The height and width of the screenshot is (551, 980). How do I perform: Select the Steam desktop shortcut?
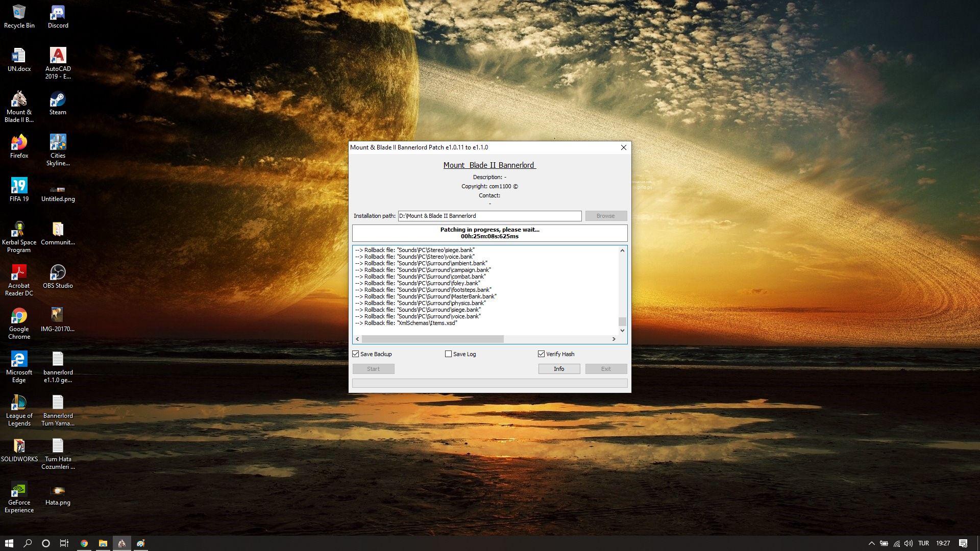(58, 103)
